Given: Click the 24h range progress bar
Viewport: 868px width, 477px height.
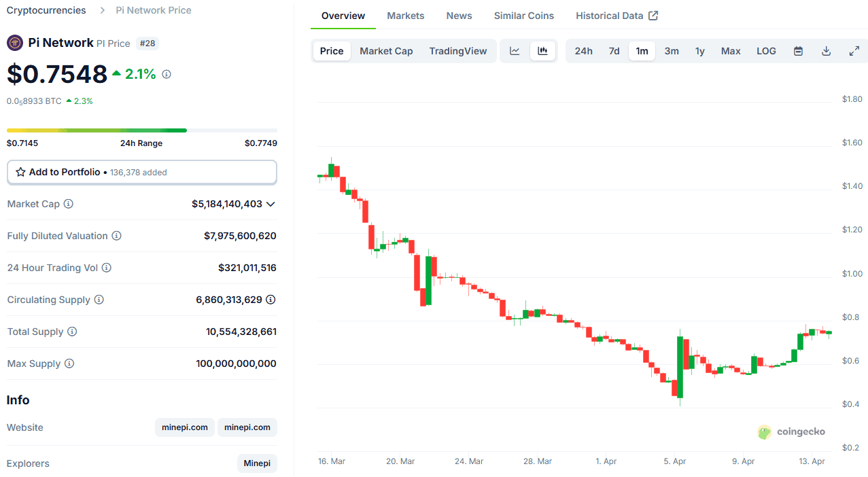Looking at the screenshot, I should [x=142, y=130].
